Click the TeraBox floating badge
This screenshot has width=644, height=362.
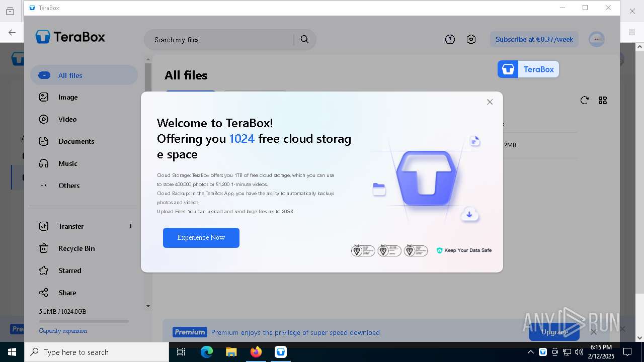528,69
